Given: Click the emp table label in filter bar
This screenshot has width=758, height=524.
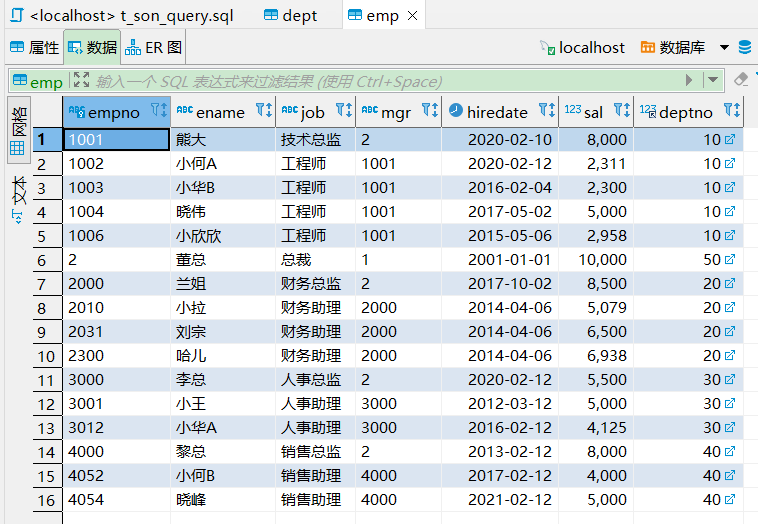Looking at the screenshot, I should (x=38, y=81).
